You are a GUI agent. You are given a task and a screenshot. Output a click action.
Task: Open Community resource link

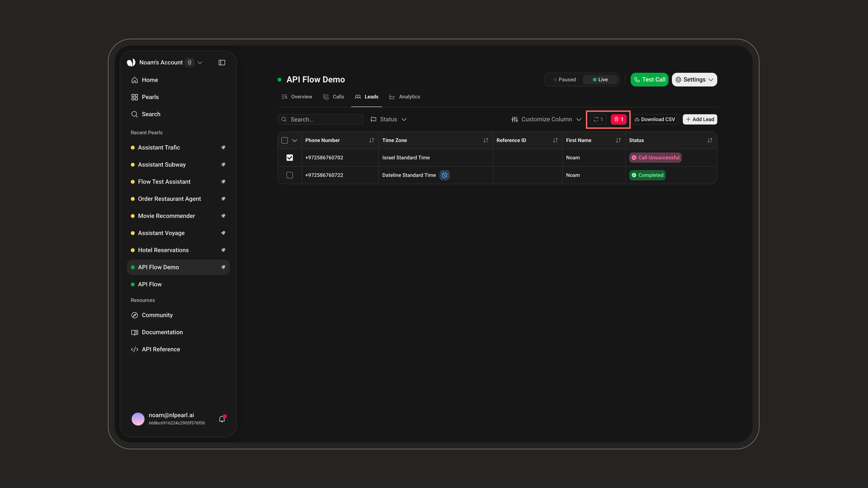(x=178, y=315)
